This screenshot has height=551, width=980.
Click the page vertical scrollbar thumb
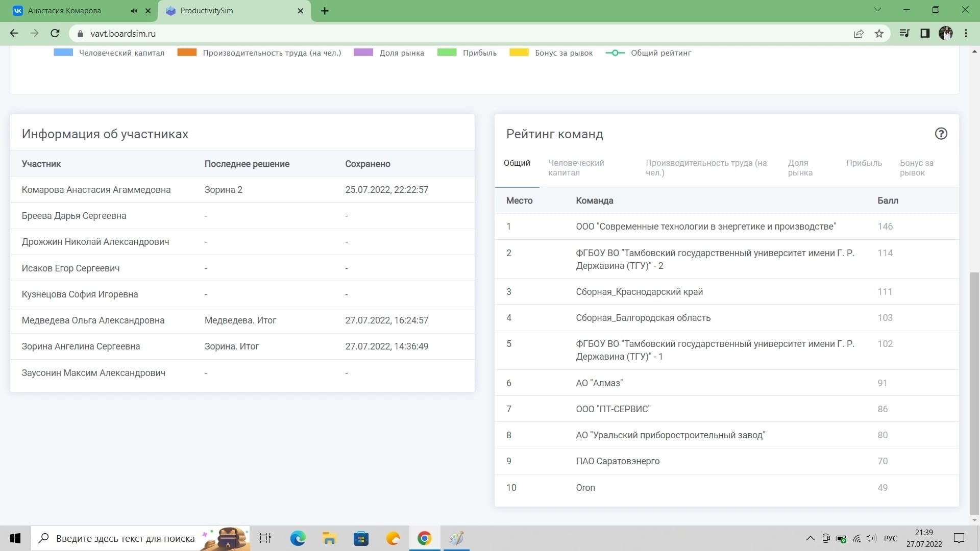pos(974,394)
